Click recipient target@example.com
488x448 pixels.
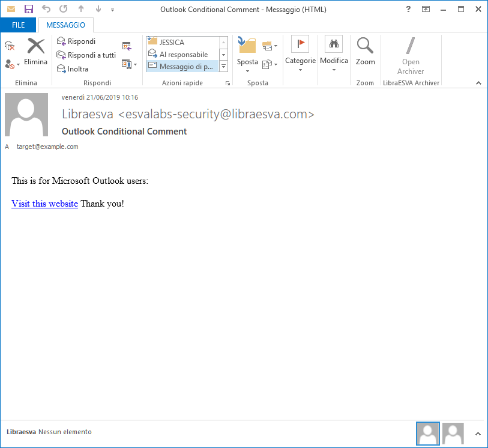pos(47,147)
